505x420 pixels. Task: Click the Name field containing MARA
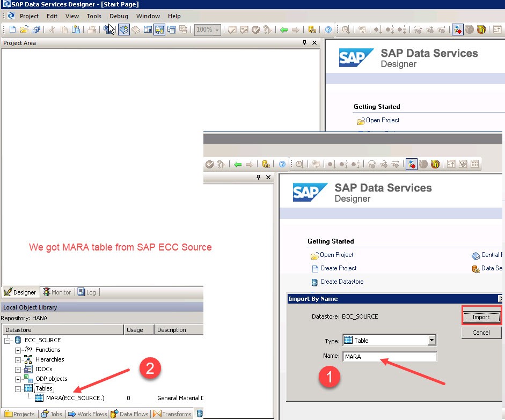390,357
